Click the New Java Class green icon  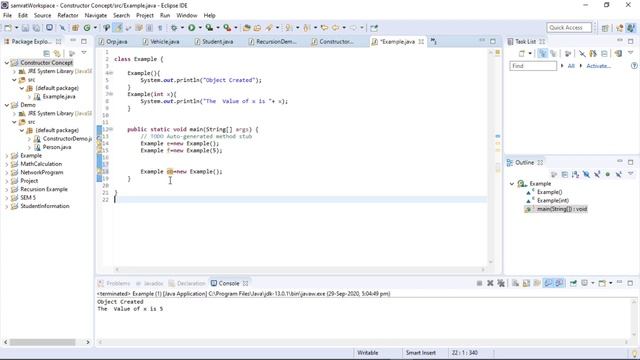(87, 28)
